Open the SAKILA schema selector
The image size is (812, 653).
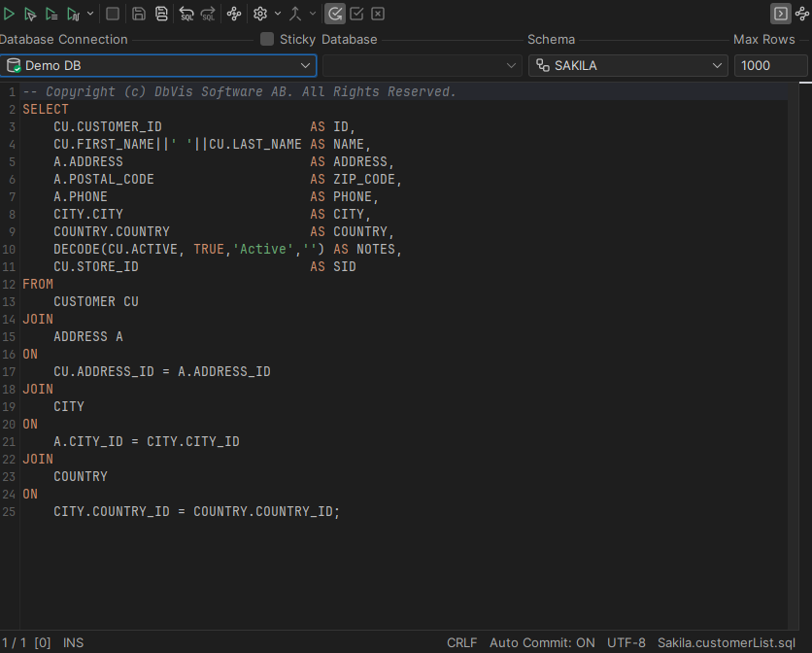click(x=718, y=65)
